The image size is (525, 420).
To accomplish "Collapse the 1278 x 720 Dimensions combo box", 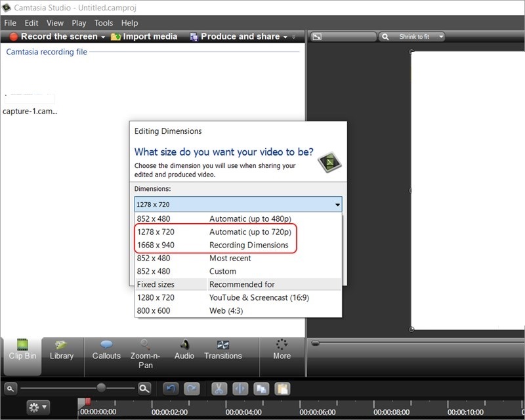I will tap(337, 205).
